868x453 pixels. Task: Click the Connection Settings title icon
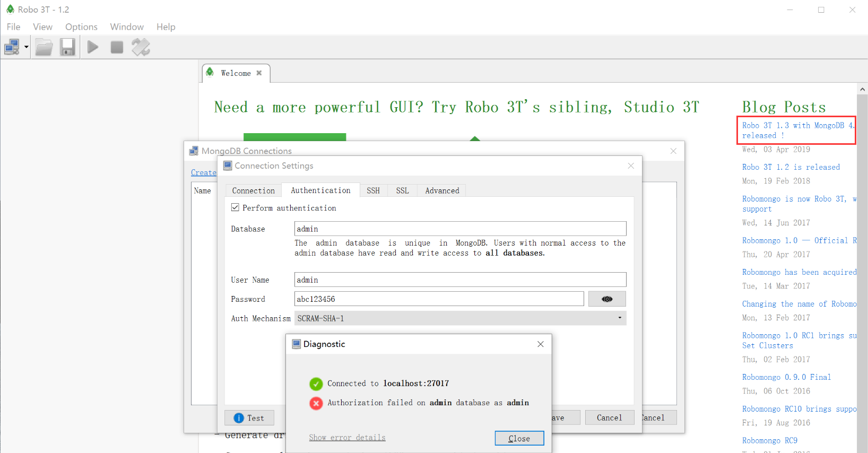click(228, 165)
